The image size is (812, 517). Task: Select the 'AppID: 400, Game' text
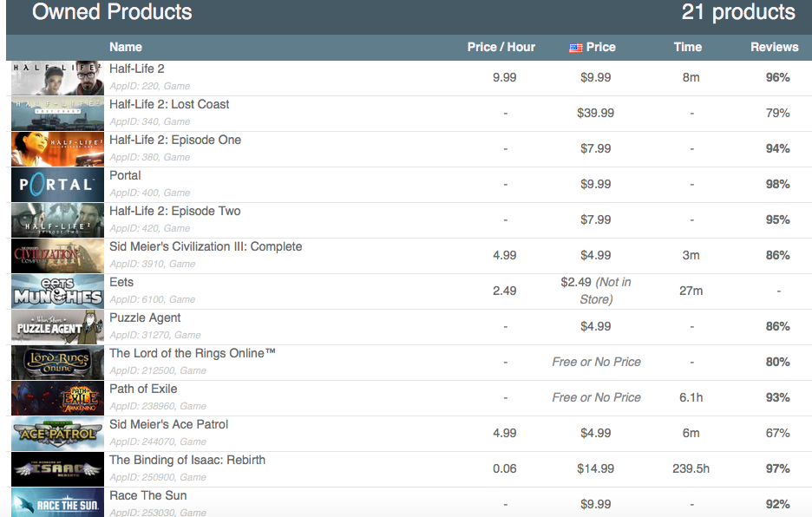[x=150, y=193]
